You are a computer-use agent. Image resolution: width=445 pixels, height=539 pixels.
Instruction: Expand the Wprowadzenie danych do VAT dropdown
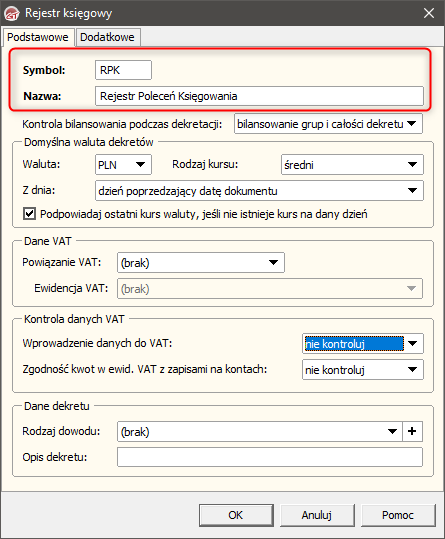click(363, 343)
